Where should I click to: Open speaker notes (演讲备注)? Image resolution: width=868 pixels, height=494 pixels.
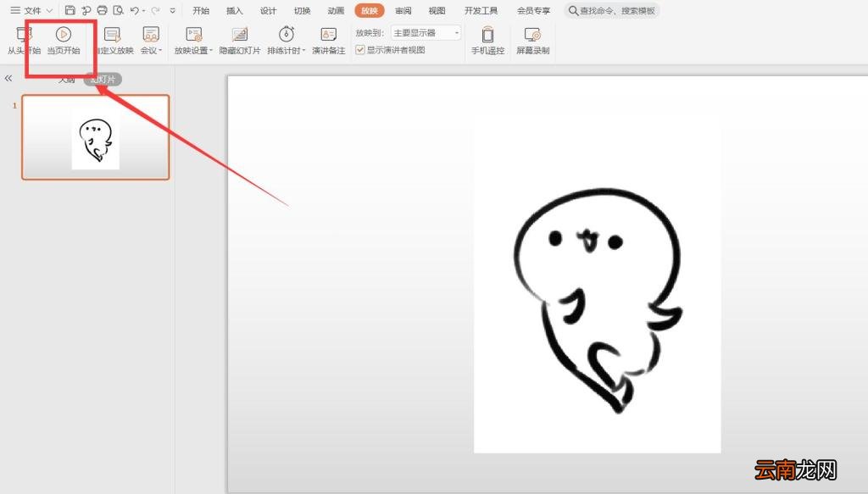(328, 41)
